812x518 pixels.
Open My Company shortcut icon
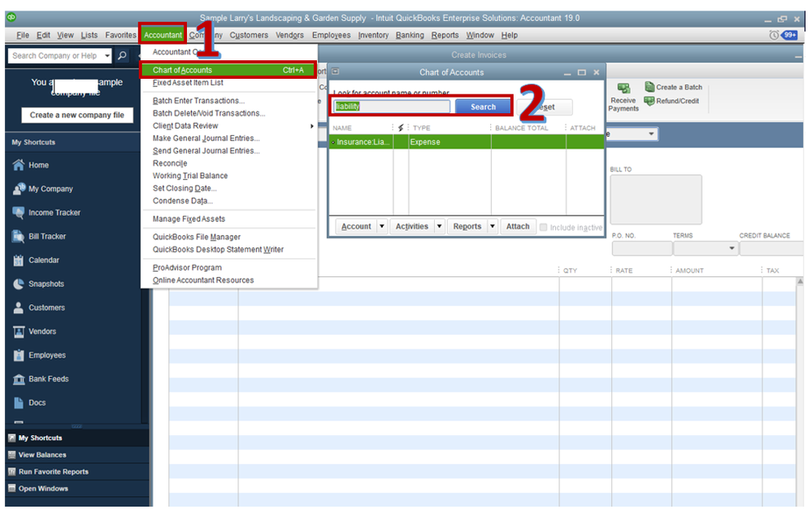tap(19, 189)
